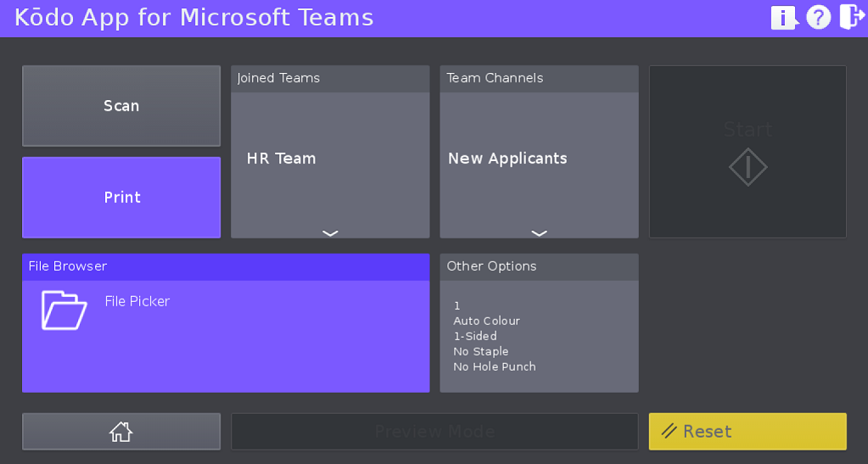Select the 1-Sided print setting
Screen dimensions: 868x464
[475, 337]
